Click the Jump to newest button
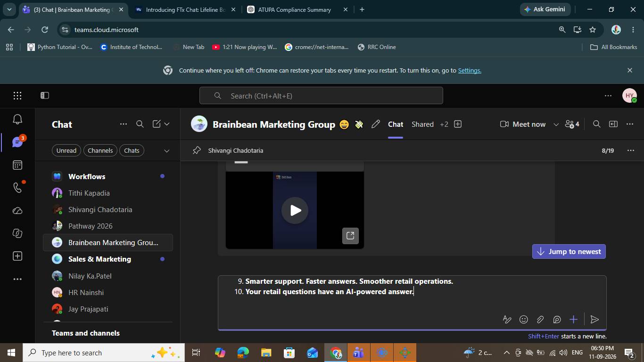The width and height of the screenshot is (644, 362). pos(569,252)
